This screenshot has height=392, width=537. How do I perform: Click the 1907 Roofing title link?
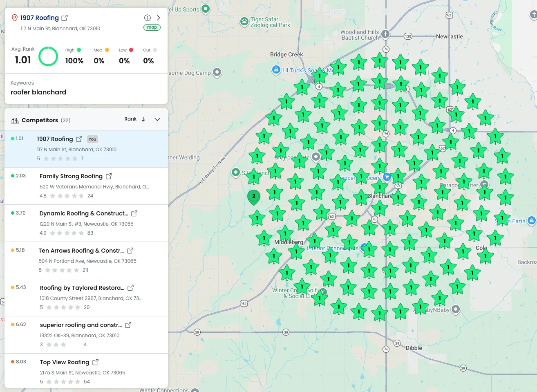[x=40, y=18]
